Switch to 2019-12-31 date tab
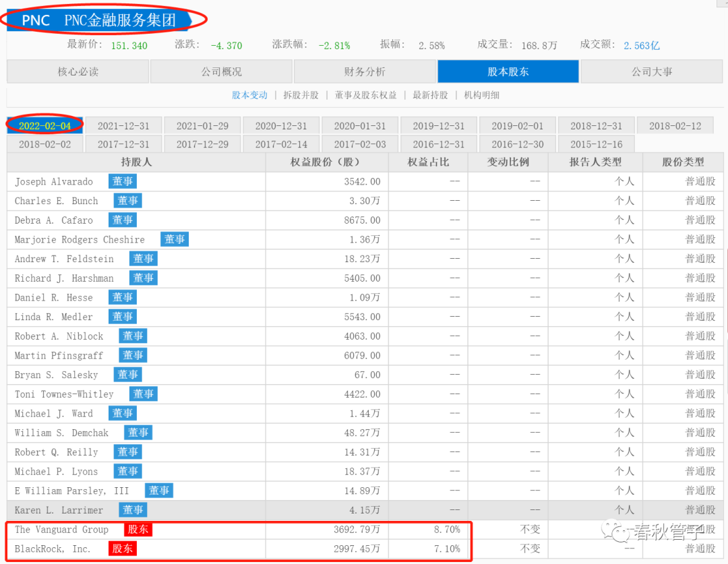 pyautogui.click(x=439, y=125)
